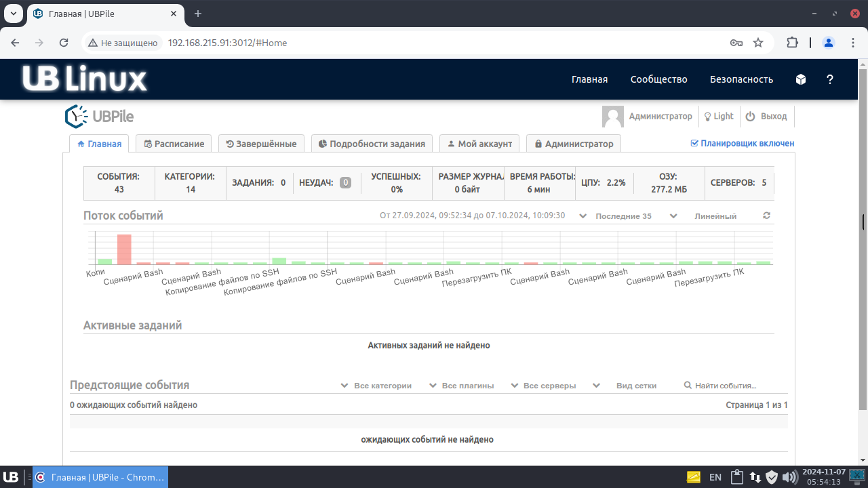Viewport: 868px width, 488px height.
Task: Click the question mark help icon
Action: (x=830, y=79)
